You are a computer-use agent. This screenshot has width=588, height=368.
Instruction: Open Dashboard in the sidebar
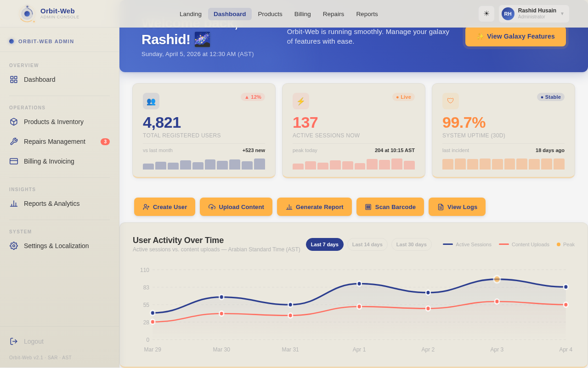point(60,79)
